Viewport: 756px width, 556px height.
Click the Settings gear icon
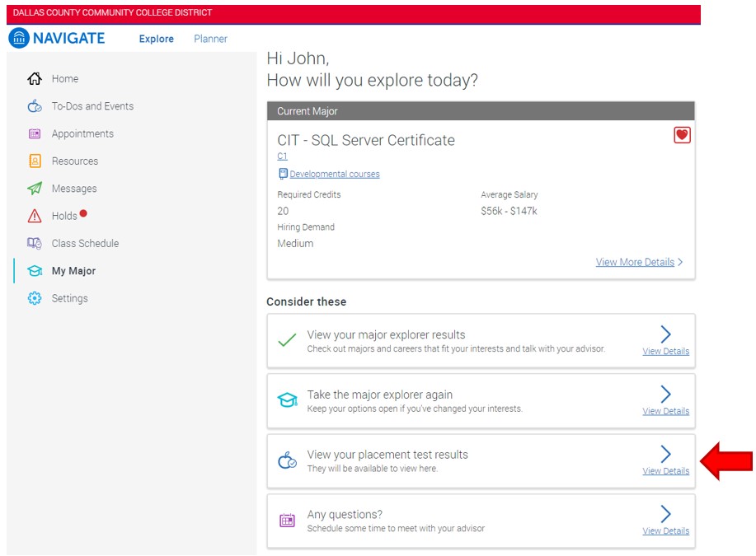point(35,298)
